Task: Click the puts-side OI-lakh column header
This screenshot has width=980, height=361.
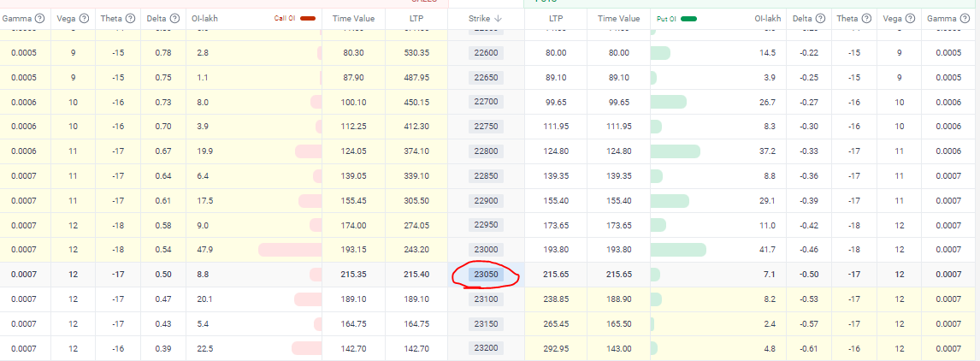Action: (768, 19)
